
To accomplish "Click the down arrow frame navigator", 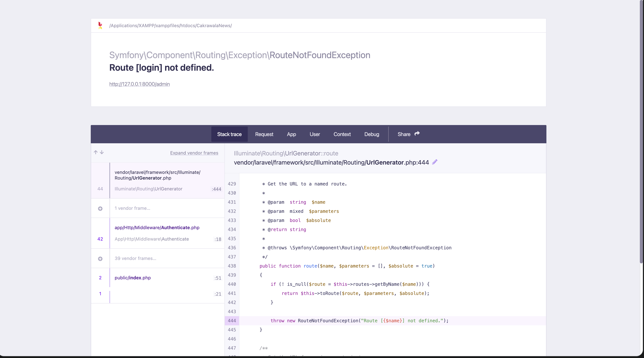I will [x=102, y=152].
